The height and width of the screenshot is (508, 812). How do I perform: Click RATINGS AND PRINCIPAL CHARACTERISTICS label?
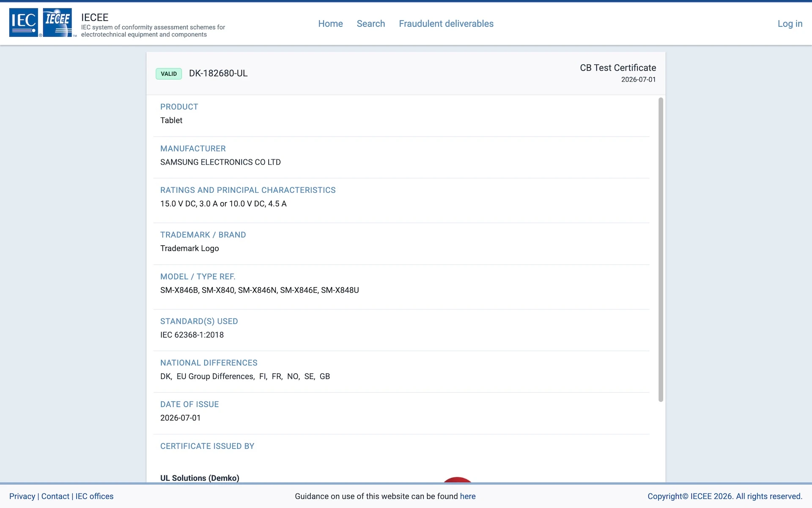point(248,190)
